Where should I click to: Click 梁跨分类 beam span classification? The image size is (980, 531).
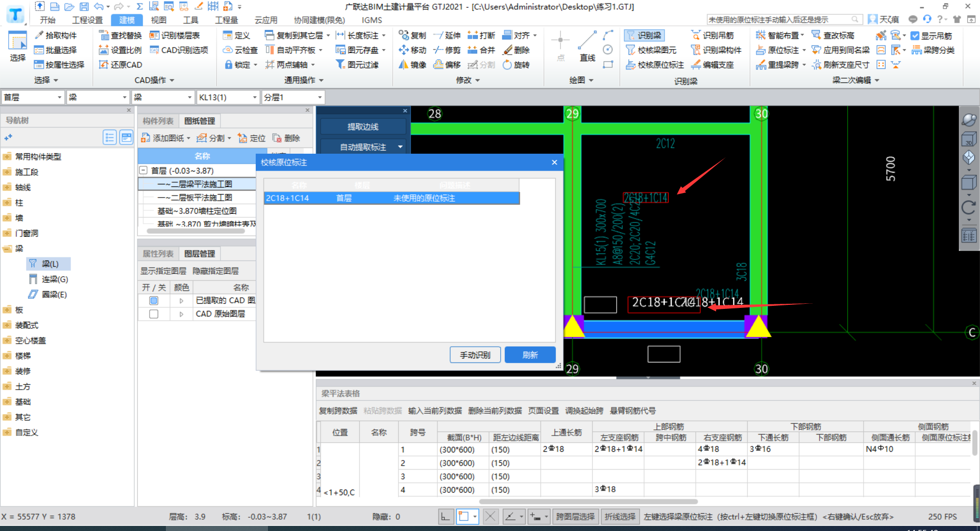click(933, 50)
